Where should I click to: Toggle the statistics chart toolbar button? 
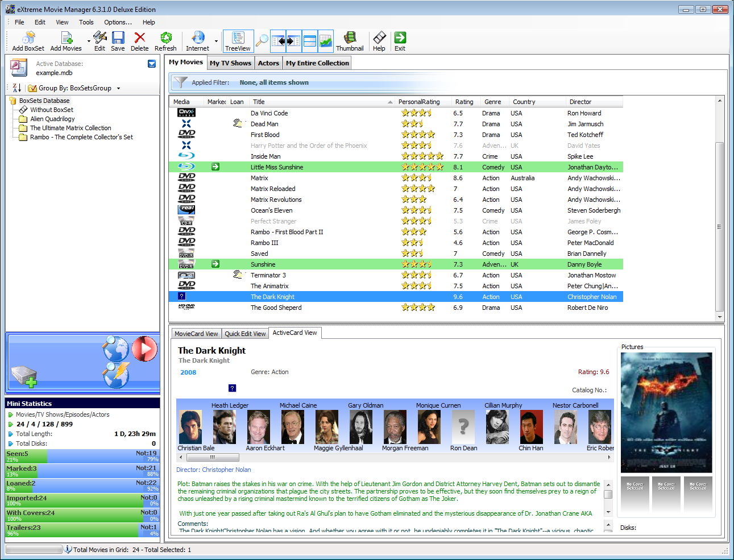tap(326, 41)
